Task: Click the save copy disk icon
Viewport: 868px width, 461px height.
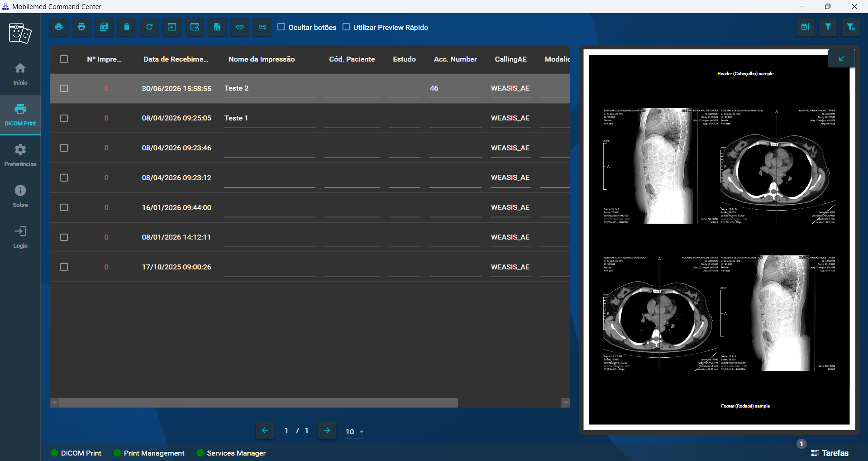Action: pos(104,27)
